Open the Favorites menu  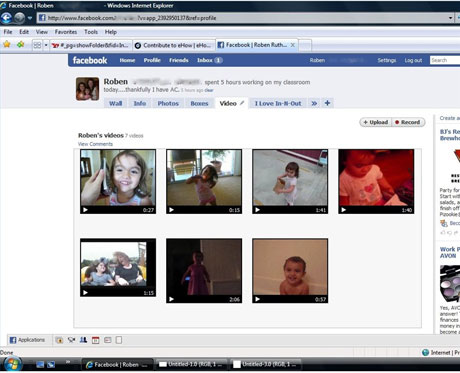tap(66, 32)
